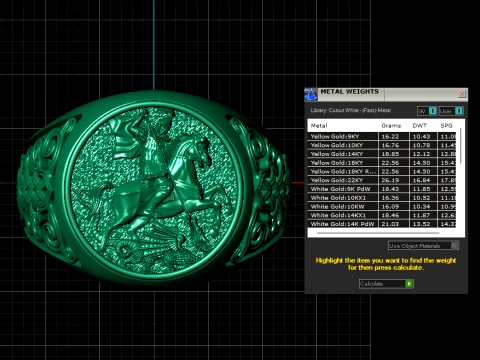This screenshot has height=360, width=480.
Task: Select the Yellow Gold:22KY row
Action: click(x=382, y=180)
